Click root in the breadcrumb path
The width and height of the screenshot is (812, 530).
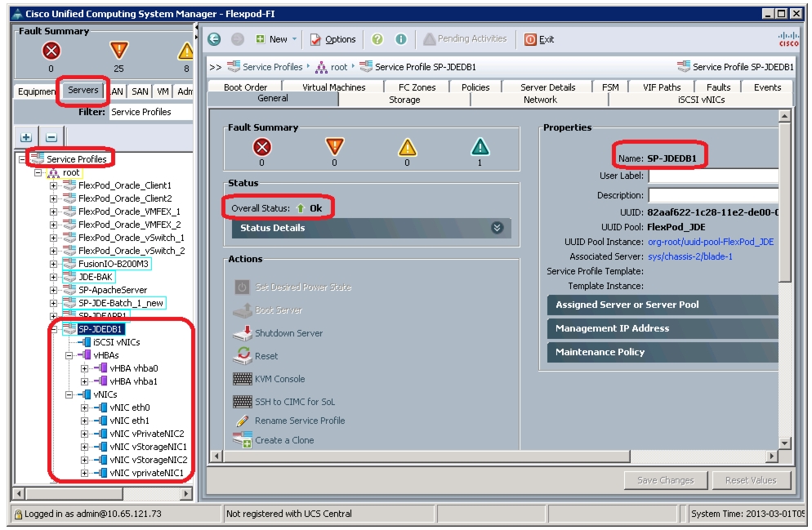point(339,67)
